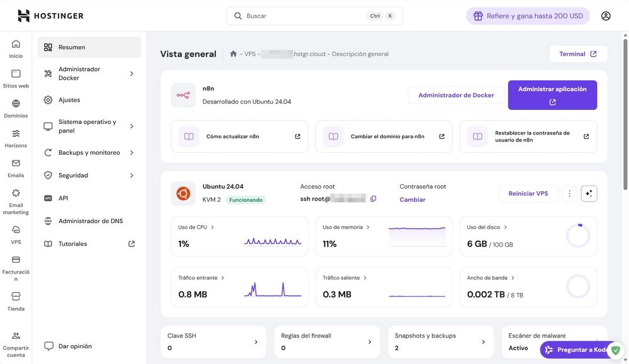The image size is (629, 364).
Task: Open the Kodee AI sparkle icon button
Action: (x=589, y=194)
